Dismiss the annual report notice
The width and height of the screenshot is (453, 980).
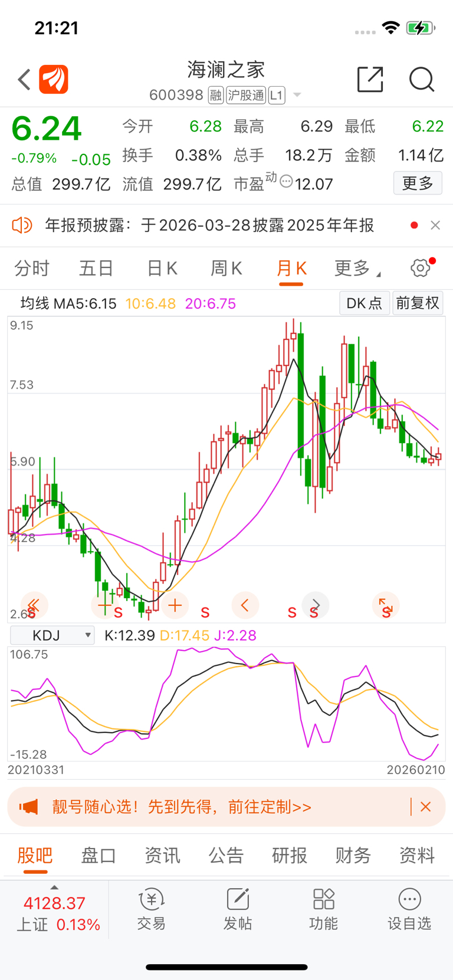click(435, 225)
